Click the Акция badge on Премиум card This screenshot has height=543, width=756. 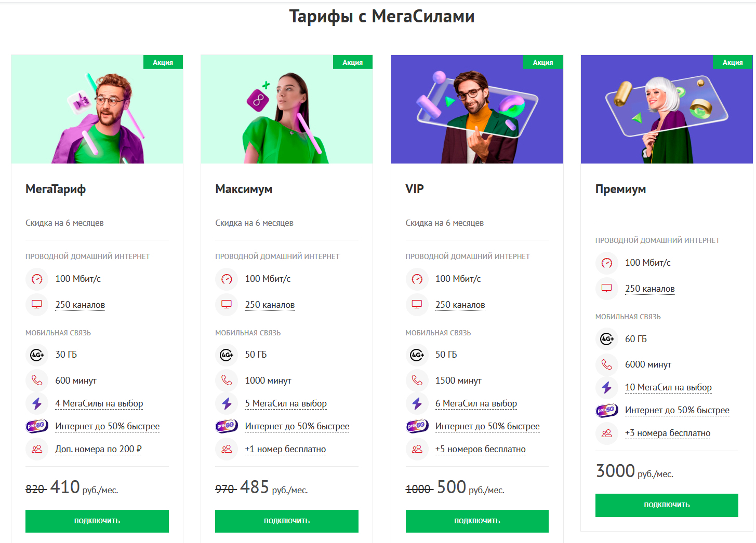point(733,62)
